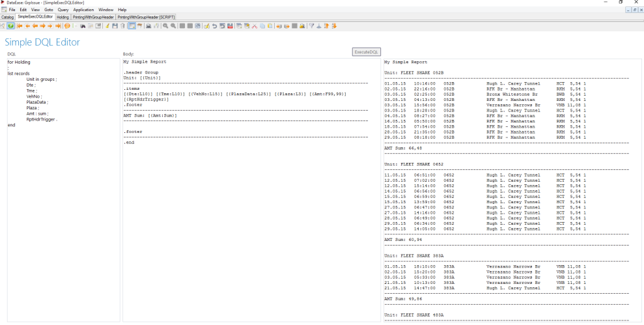Viewport: 644px width, 325px height.
Task: Switch to the table view icon
Action: [139, 25]
